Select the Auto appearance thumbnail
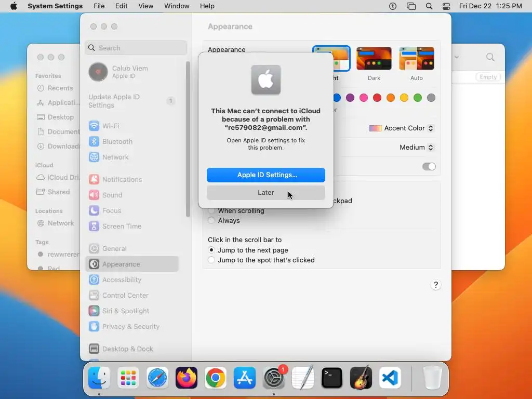Viewport: 532px width, 399px height. (417, 59)
